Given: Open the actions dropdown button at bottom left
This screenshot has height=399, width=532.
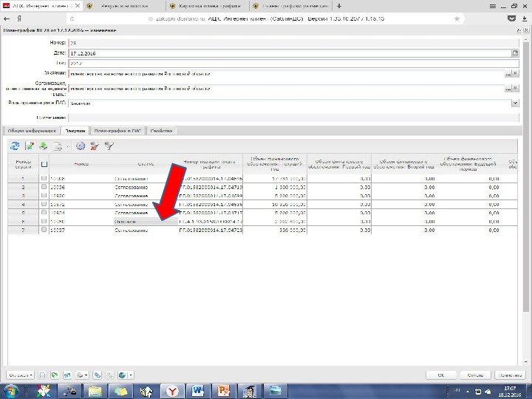Looking at the screenshot, I should [x=21, y=375].
